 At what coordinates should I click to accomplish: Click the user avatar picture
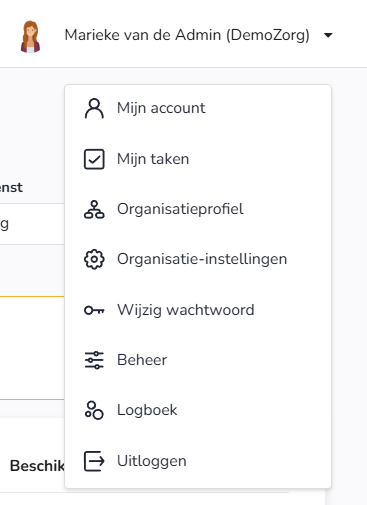pos(30,37)
